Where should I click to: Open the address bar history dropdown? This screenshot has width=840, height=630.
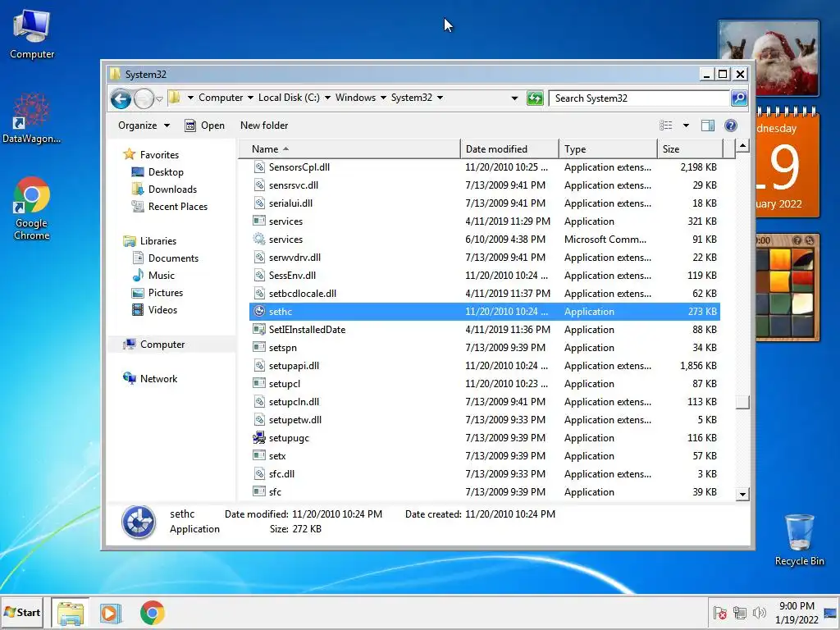(514, 98)
